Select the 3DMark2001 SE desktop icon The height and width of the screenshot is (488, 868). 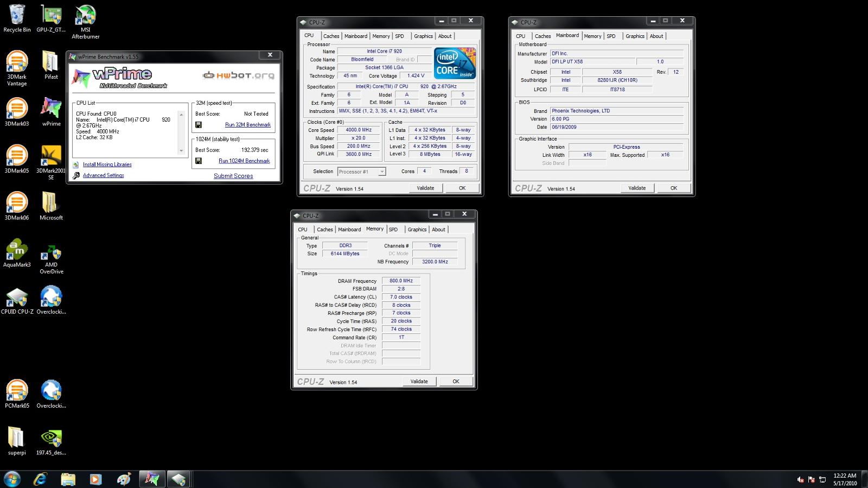[x=51, y=163]
